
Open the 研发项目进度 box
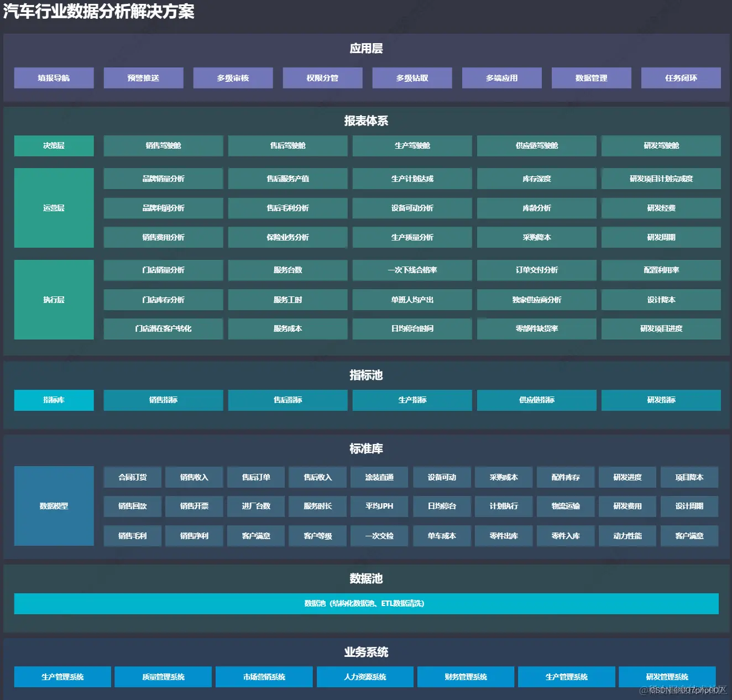pos(661,328)
